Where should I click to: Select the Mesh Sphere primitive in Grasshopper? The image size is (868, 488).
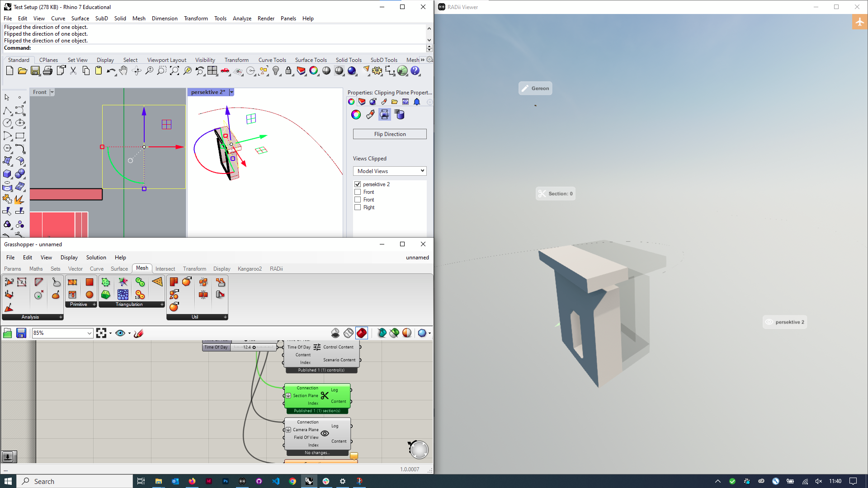pyautogui.click(x=90, y=294)
